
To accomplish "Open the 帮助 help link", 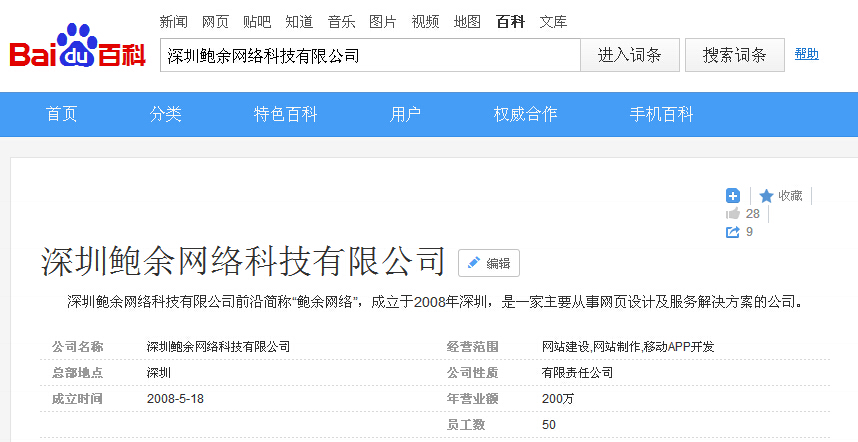I will pos(807,54).
